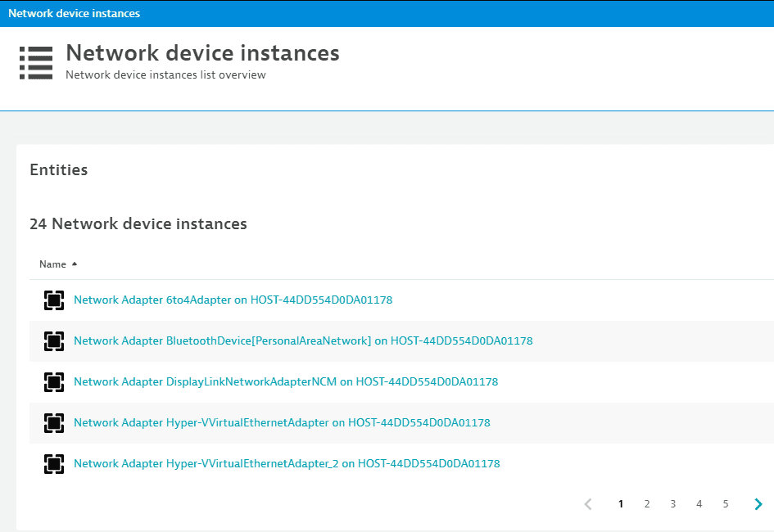Open the DisplayLinkNetworkAdapterNCM adapter link
Viewport: 774px width, 532px height.
(x=286, y=382)
